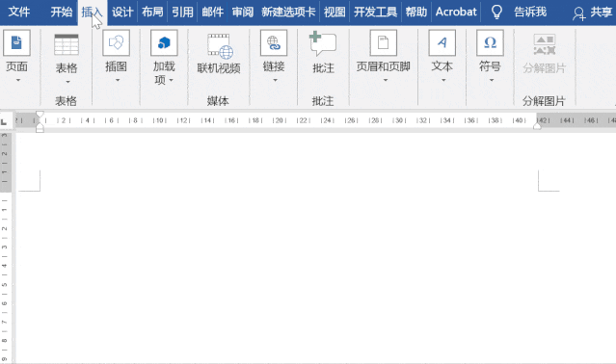Add a new 批注 comment
Image resolution: width=616 pixels, height=364 pixels.
[x=323, y=53]
